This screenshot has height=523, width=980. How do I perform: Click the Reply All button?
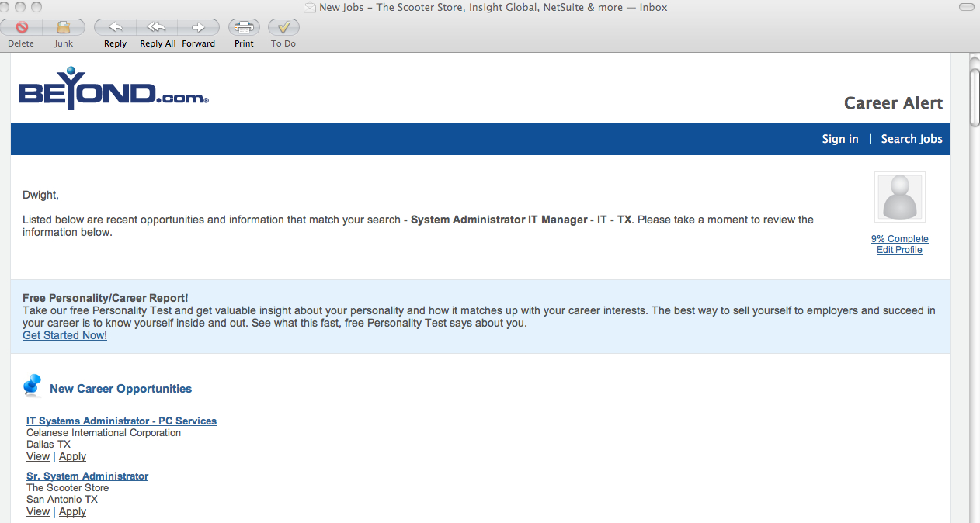[x=157, y=27]
